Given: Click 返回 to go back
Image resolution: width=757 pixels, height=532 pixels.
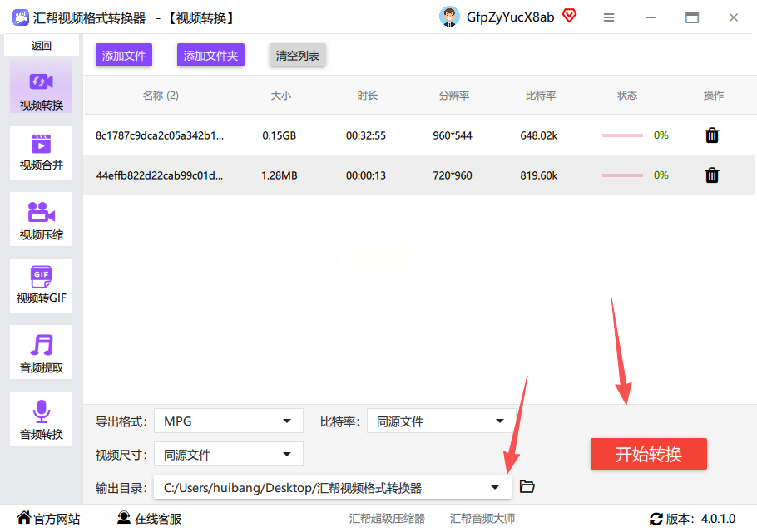Looking at the screenshot, I should tap(42, 46).
